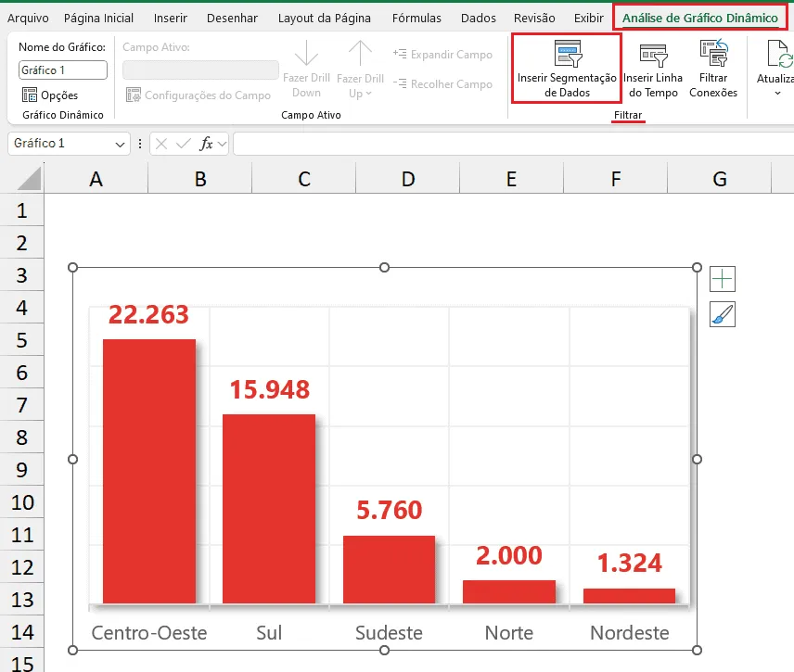Click the Nordeste axis label
Viewport: 794px width, 672px height.
point(630,633)
